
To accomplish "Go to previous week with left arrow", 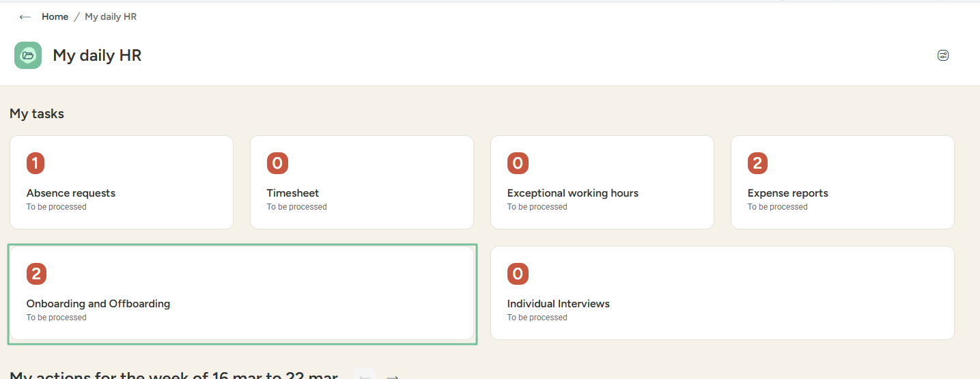I will click(365, 376).
